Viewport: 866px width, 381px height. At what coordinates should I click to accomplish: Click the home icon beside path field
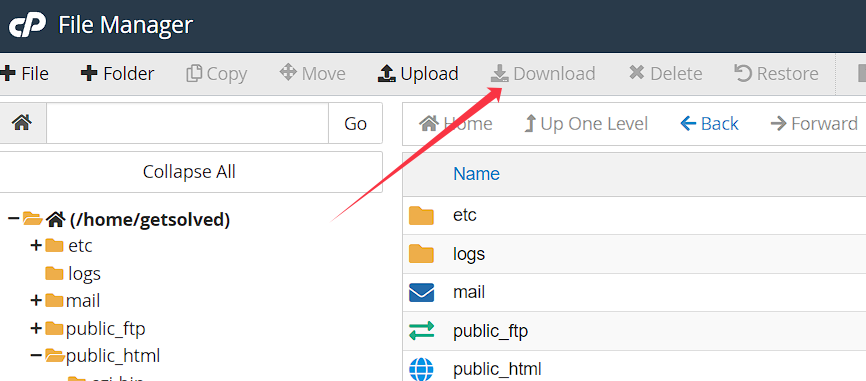(x=22, y=123)
